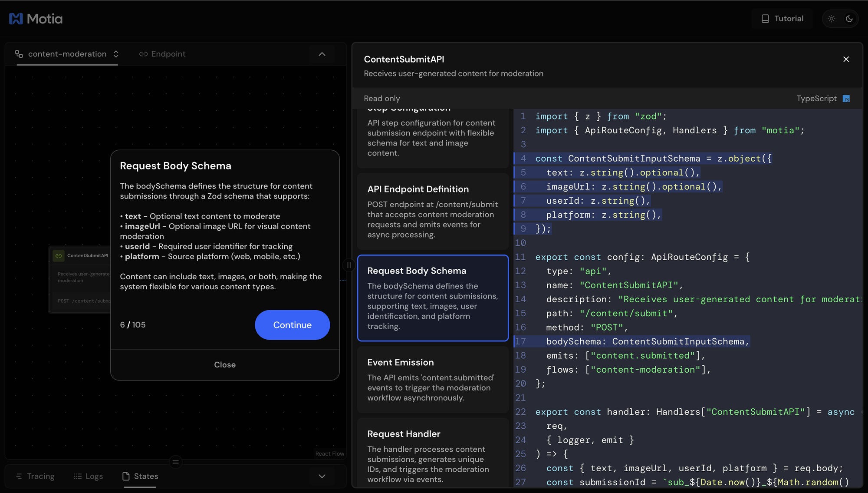Viewport: 868px width, 493px height.
Task: Select the Event Emission feature card
Action: pos(432,379)
